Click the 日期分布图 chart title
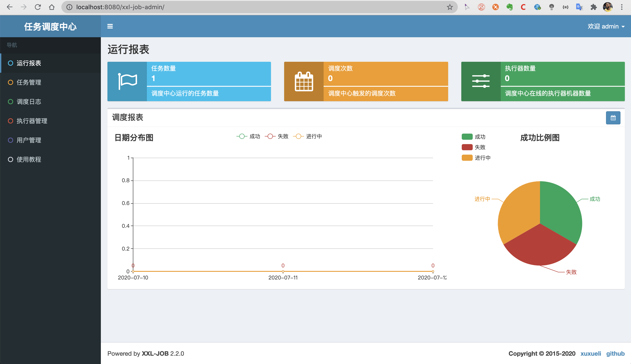This screenshot has height=364, width=631. (134, 138)
